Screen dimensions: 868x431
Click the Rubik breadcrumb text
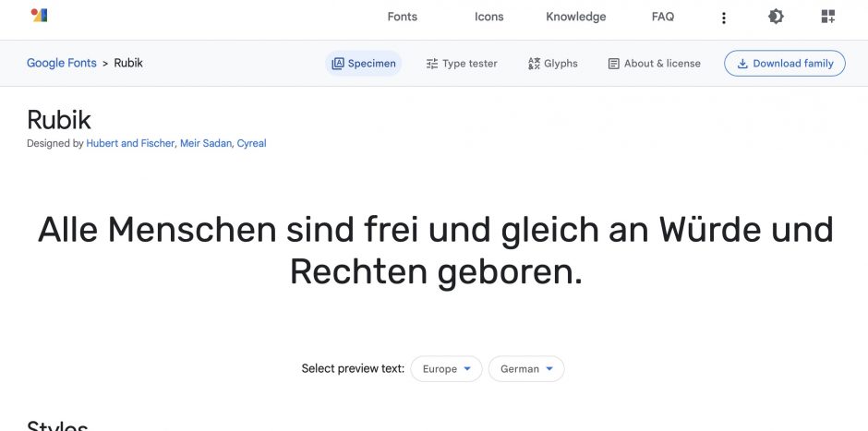tap(128, 63)
